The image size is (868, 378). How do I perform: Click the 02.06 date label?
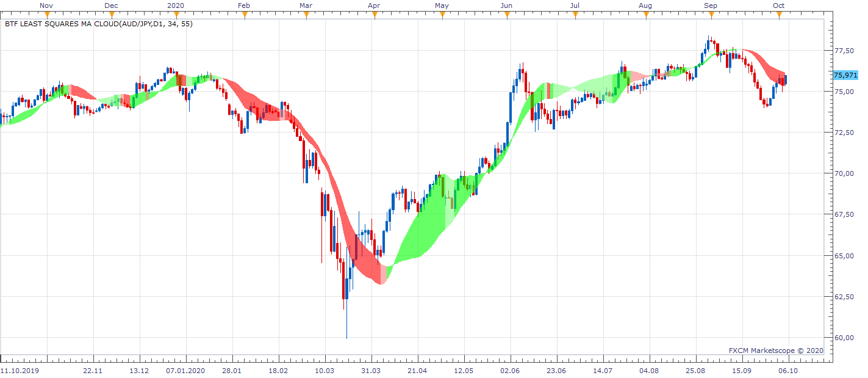(x=510, y=371)
